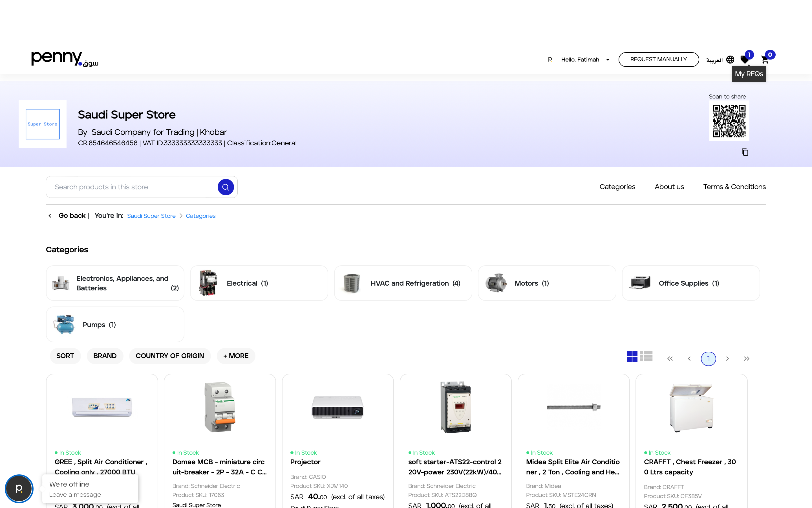This screenshot has width=812, height=508.
Task: Switch language to العربية
Action: coord(714,60)
